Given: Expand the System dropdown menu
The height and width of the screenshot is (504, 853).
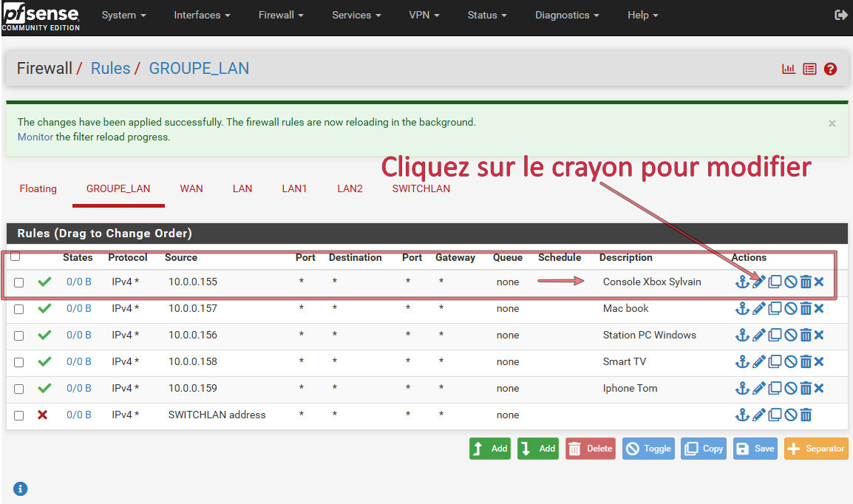Looking at the screenshot, I should pos(123,15).
